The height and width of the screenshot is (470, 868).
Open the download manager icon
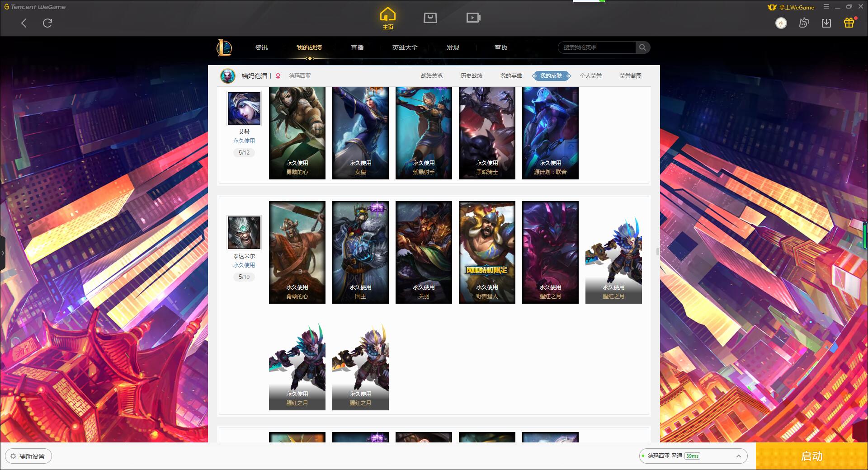pos(826,23)
